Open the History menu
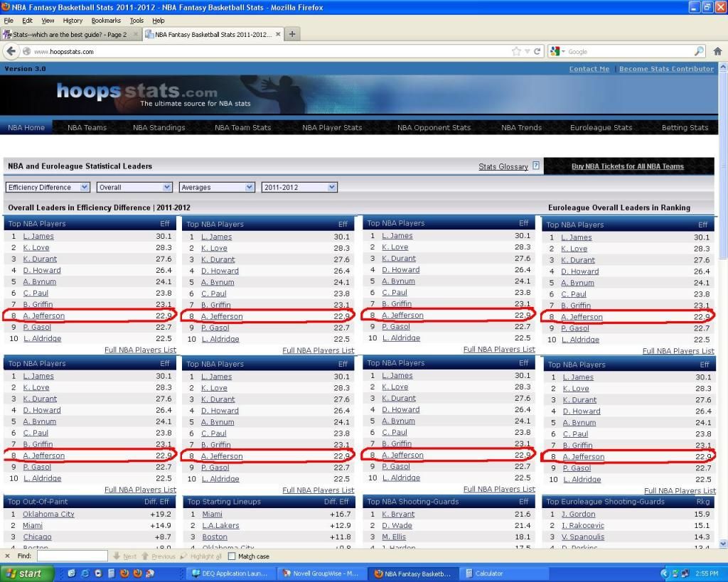This screenshot has height=582, width=728. pos(73,21)
